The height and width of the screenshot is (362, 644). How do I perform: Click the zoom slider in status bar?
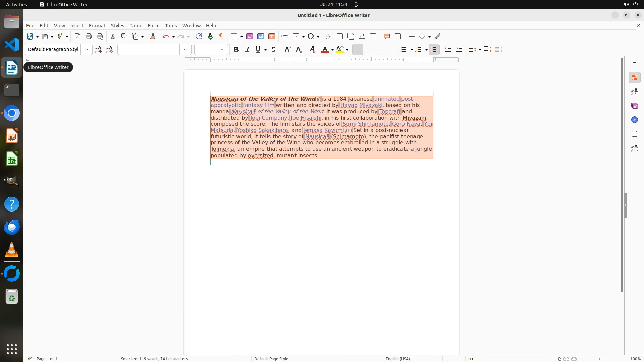604,359
